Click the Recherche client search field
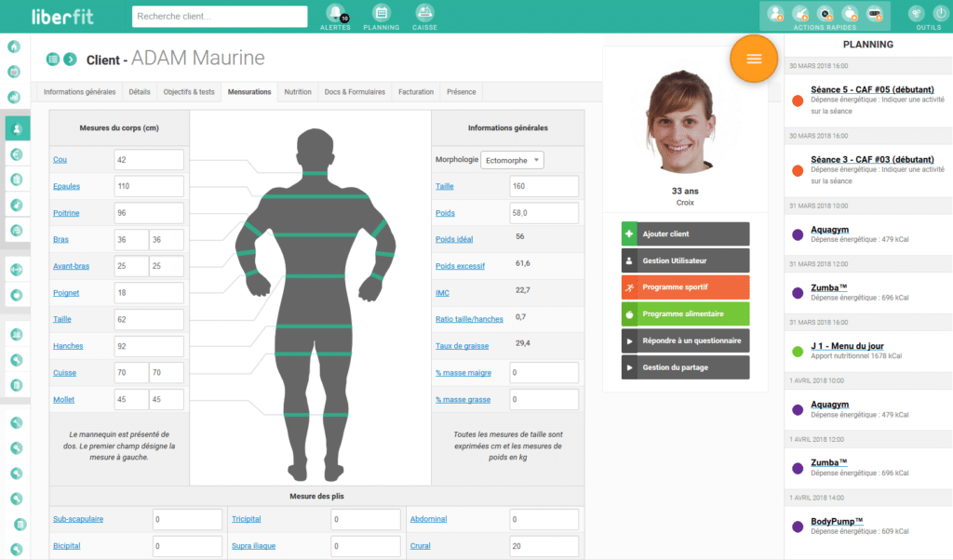953x560 pixels. pos(220,17)
